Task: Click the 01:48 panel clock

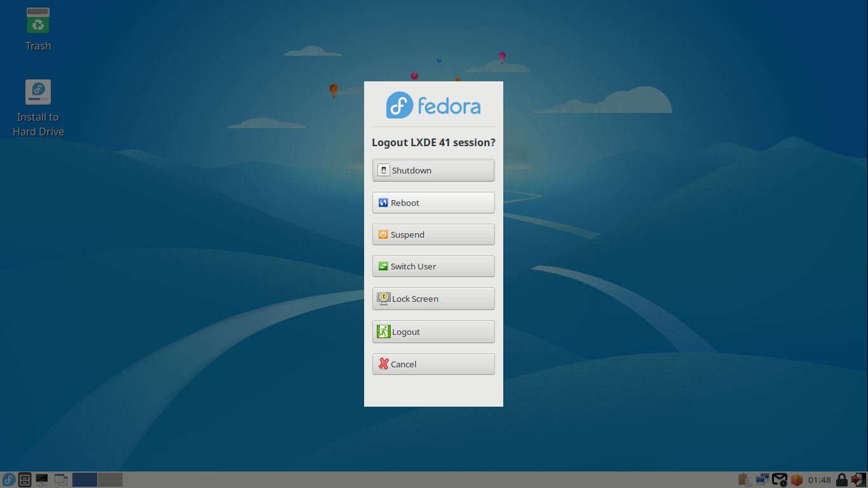Action: point(820,480)
